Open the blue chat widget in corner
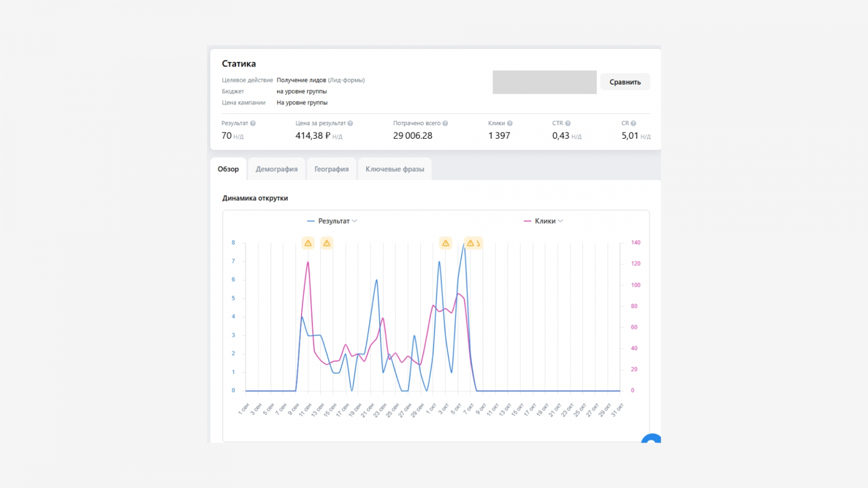The width and height of the screenshot is (868, 488). point(652,439)
